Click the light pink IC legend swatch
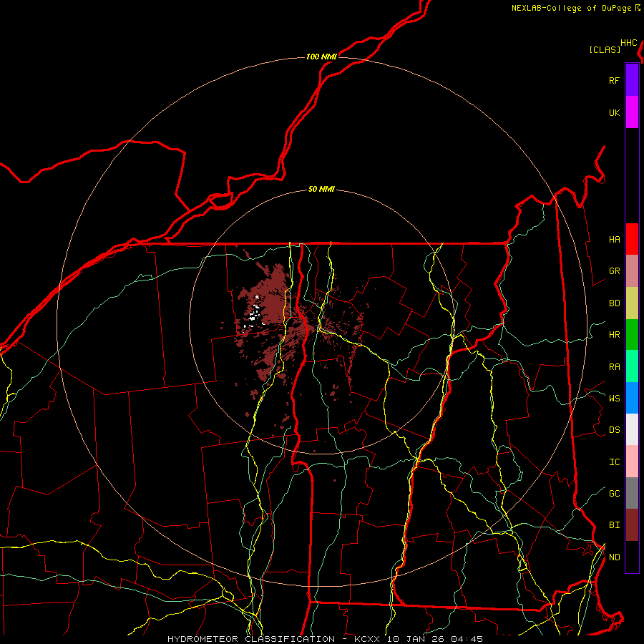This screenshot has height=644, width=644. click(632, 462)
